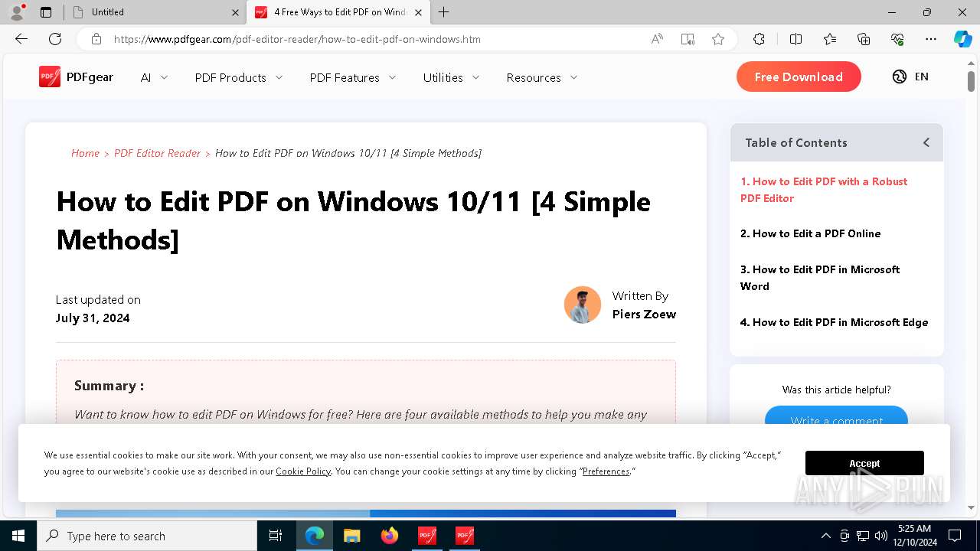Click the Windows search box
Viewport: 980px width, 551px height.
coord(147,536)
